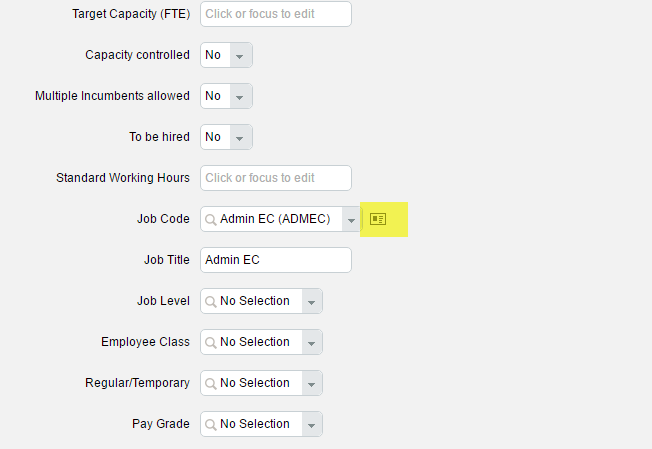Expand the Job Code dropdown arrow
The width and height of the screenshot is (652, 449).
[351, 219]
